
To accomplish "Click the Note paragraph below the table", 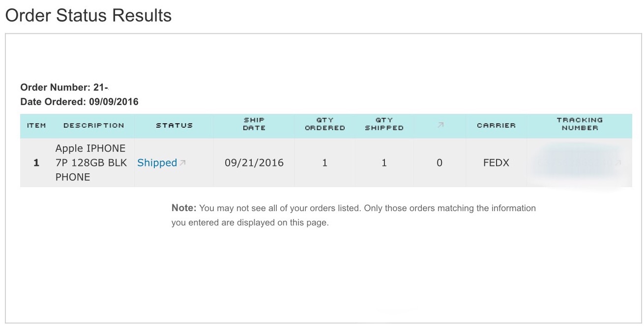I will (353, 215).
